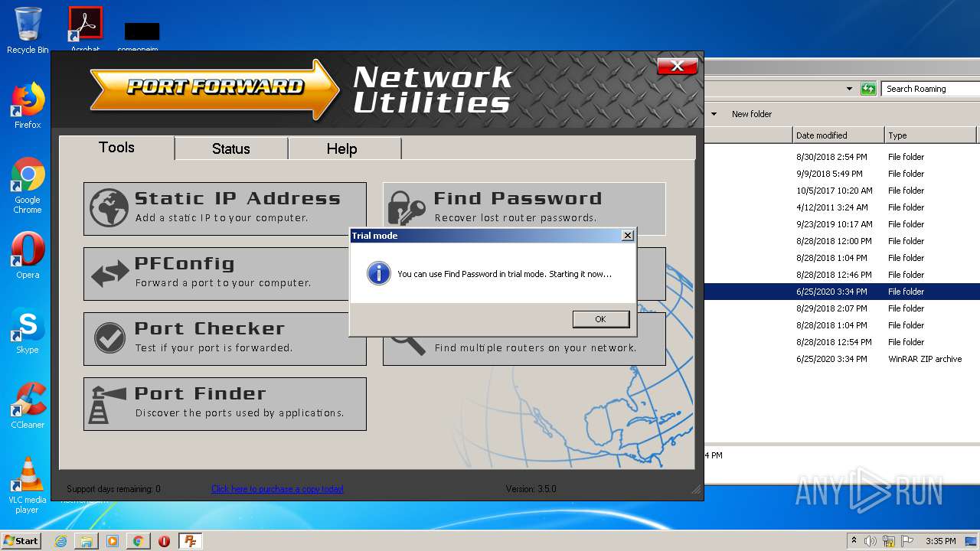980x551 pixels.
Task: Select the row dated 8/28/2018 12:00 PM
Action: click(842, 241)
